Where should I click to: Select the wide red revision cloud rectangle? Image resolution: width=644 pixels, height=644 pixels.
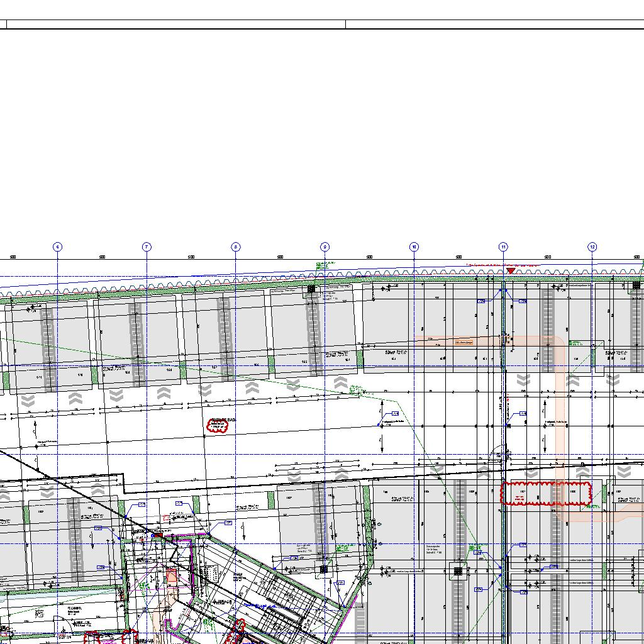tap(546, 493)
